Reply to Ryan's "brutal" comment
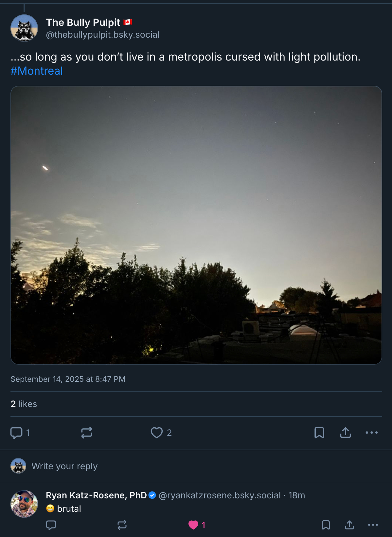This screenshot has height=537, width=392. coord(51,525)
